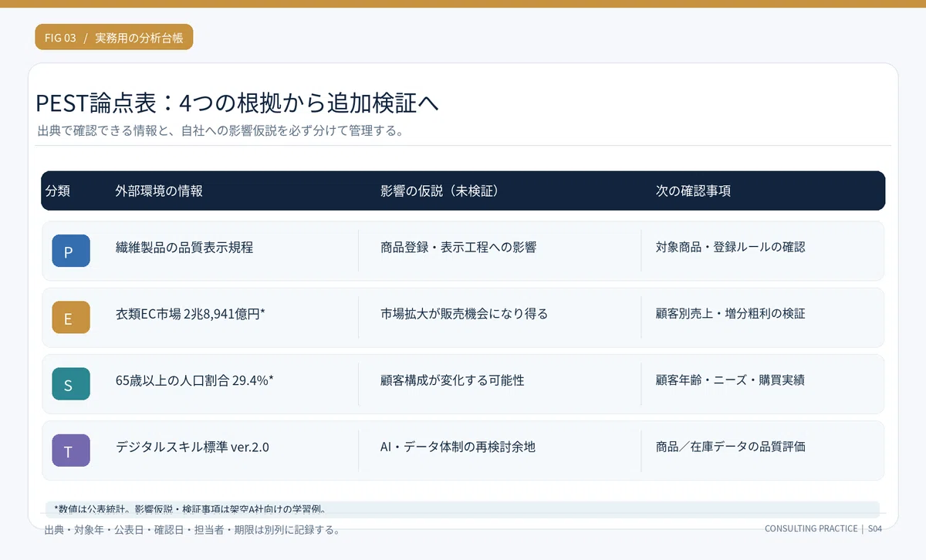Select the cell 商品／在庫データの品質評価
Screen dimensions: 926x560
[x=731, y=447]
